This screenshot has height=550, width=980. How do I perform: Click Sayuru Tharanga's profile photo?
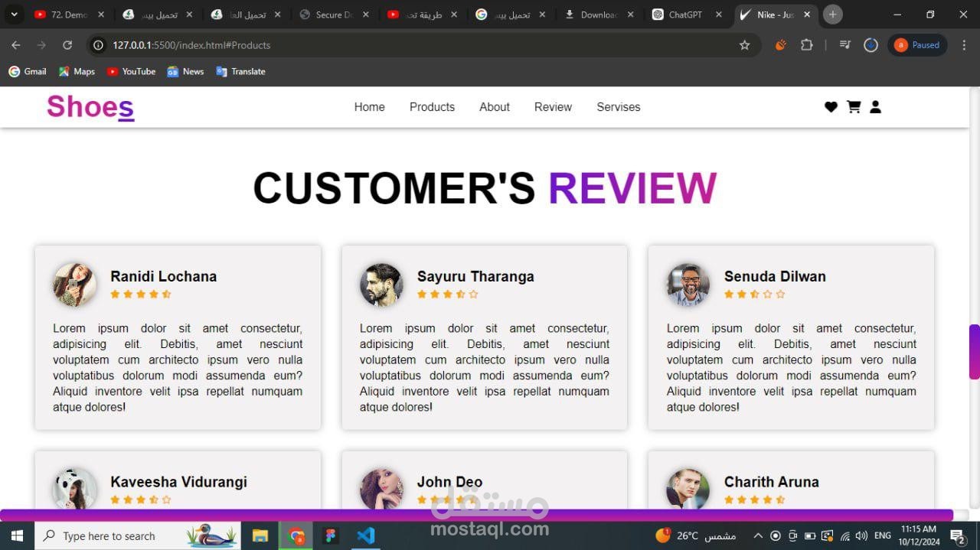pos(381,285)
